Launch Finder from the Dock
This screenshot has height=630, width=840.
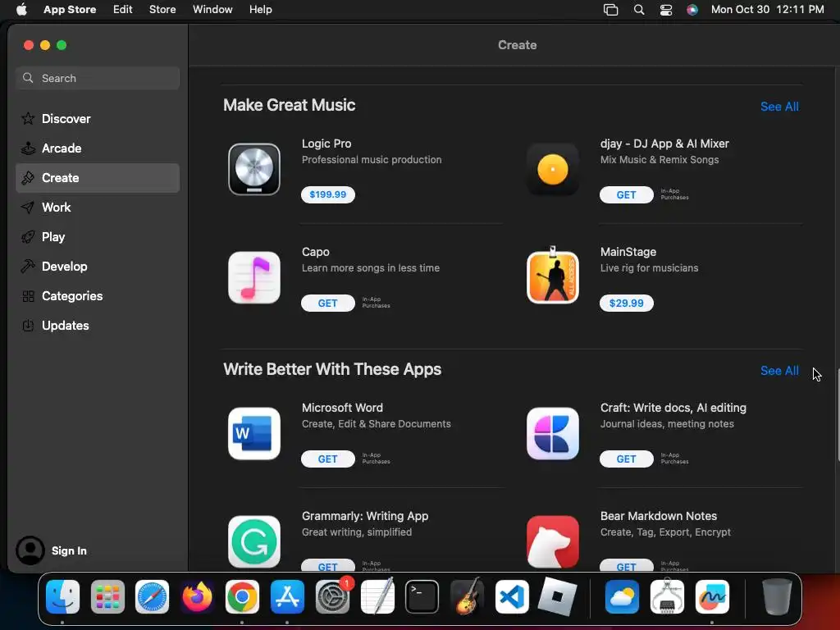[62, 596]
